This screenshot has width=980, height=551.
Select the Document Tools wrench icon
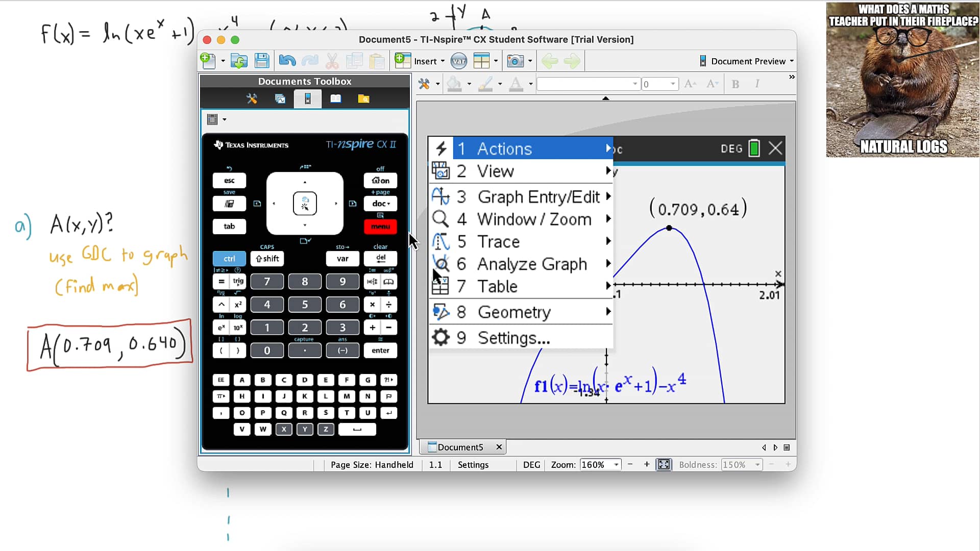click(252, 98)
